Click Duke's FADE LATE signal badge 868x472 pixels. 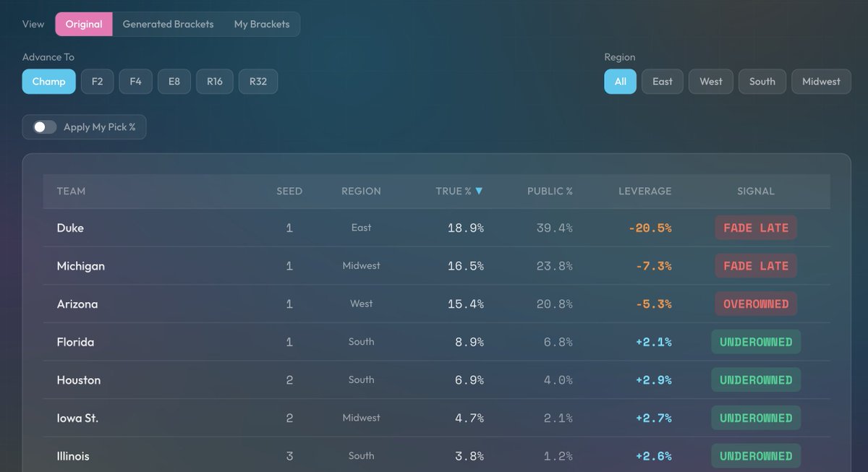click(x=756, y=228)
